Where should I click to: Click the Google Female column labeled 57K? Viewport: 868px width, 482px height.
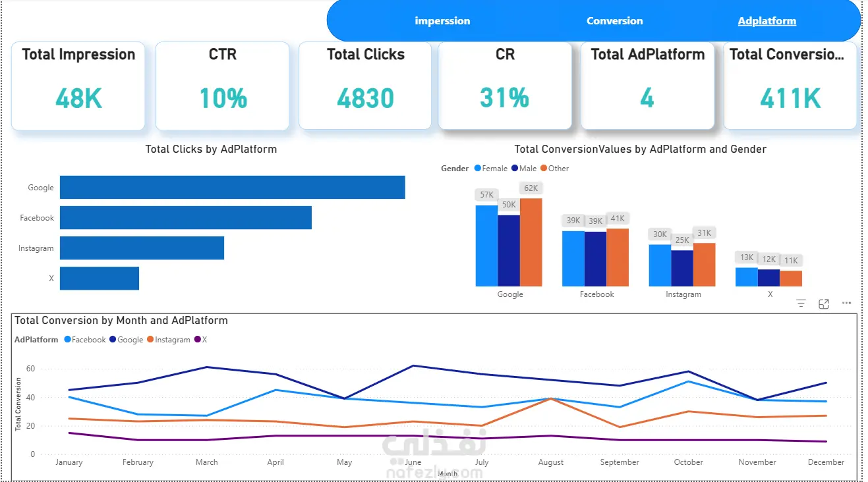coord(486,246)
